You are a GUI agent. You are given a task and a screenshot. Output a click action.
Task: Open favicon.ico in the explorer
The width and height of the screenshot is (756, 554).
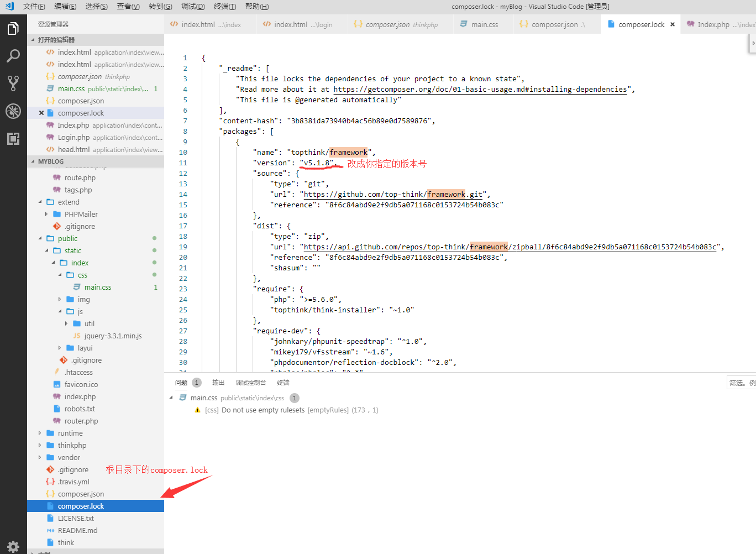coord(96,384)
